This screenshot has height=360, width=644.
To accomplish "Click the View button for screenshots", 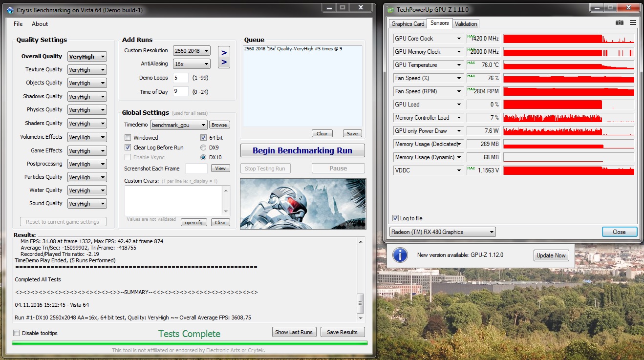I will click(220, 169).
